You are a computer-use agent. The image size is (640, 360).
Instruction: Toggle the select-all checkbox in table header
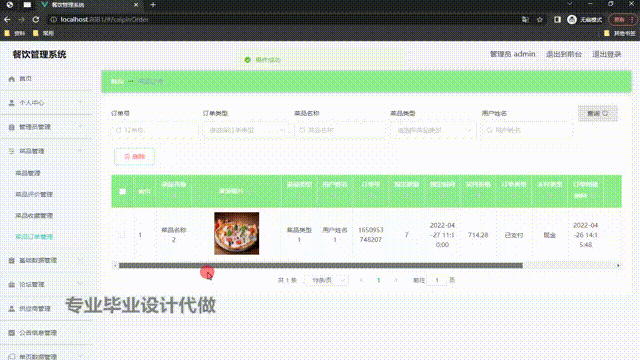pyautogui.click(x=122, y=191)
